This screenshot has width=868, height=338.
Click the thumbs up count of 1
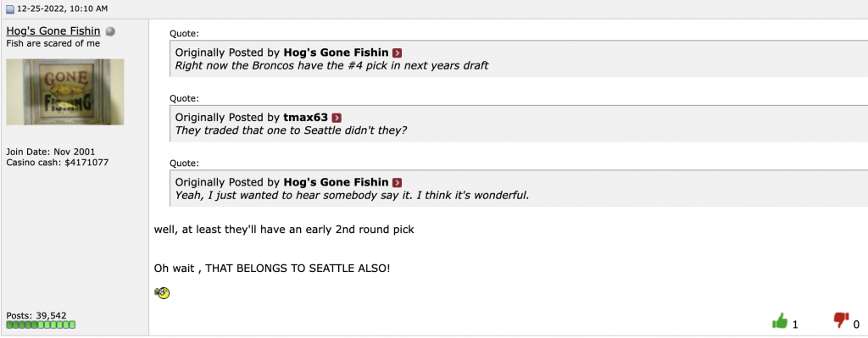click(x=795, y=324)
